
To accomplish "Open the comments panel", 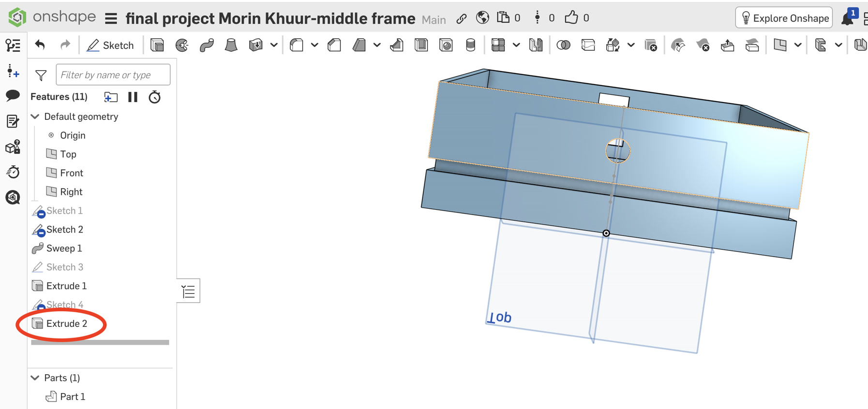I will (13, 95).
